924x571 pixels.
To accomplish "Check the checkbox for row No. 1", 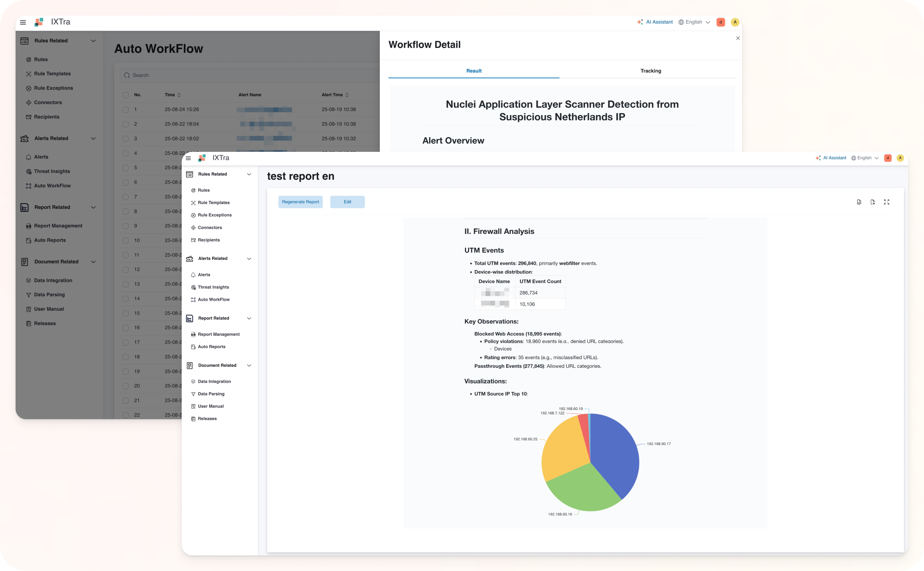I will [125, 110].
